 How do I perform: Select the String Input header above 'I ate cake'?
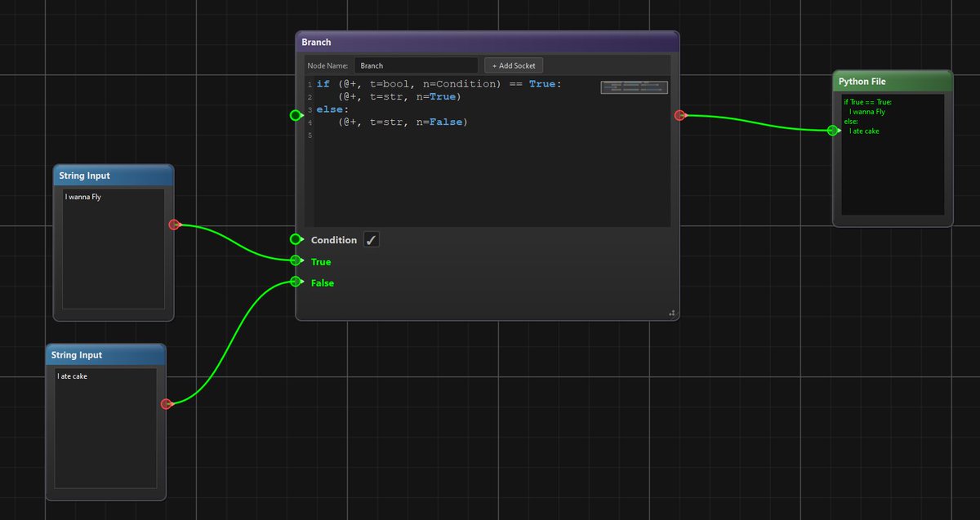pyautogui.click(x=106, y=355)
